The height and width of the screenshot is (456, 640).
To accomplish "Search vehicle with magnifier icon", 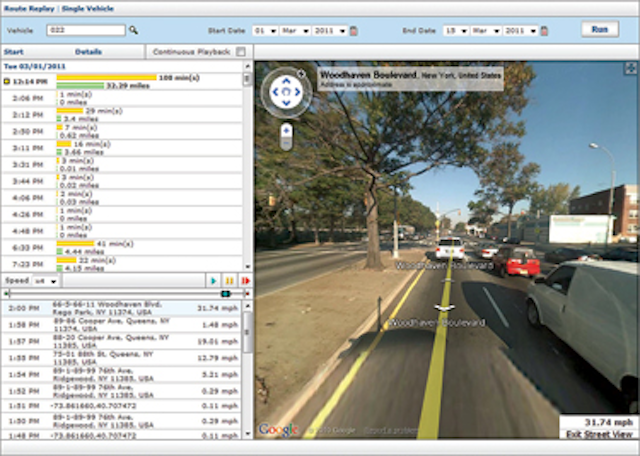I will pos(133,30).
